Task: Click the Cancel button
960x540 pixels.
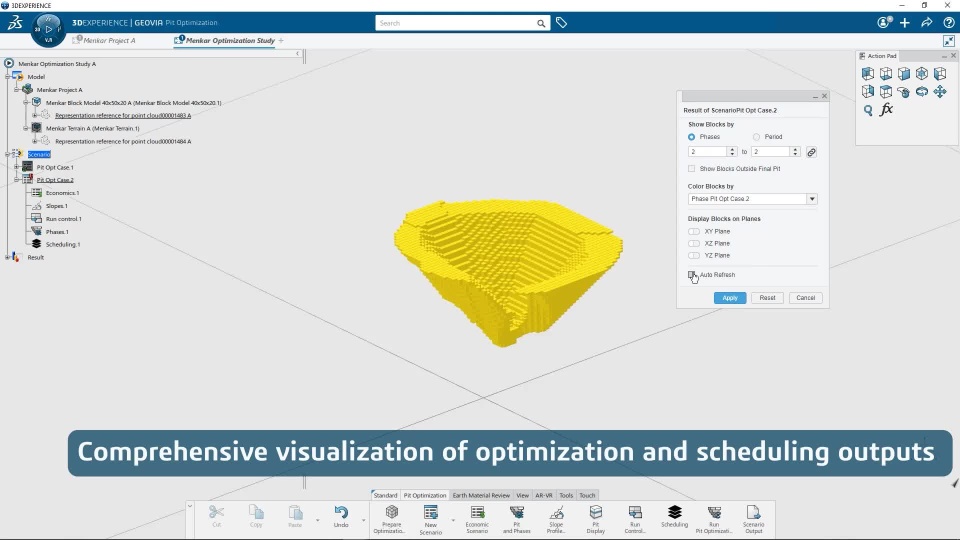Action: tap(806, 298)
